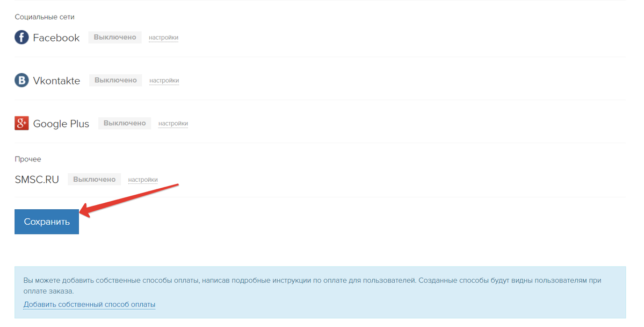Click the 'Сохранить' button

click(47, 222)
